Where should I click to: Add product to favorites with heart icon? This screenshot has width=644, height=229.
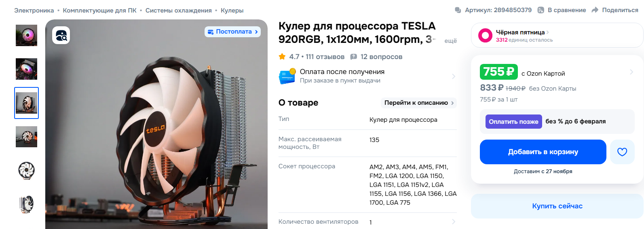622,152
